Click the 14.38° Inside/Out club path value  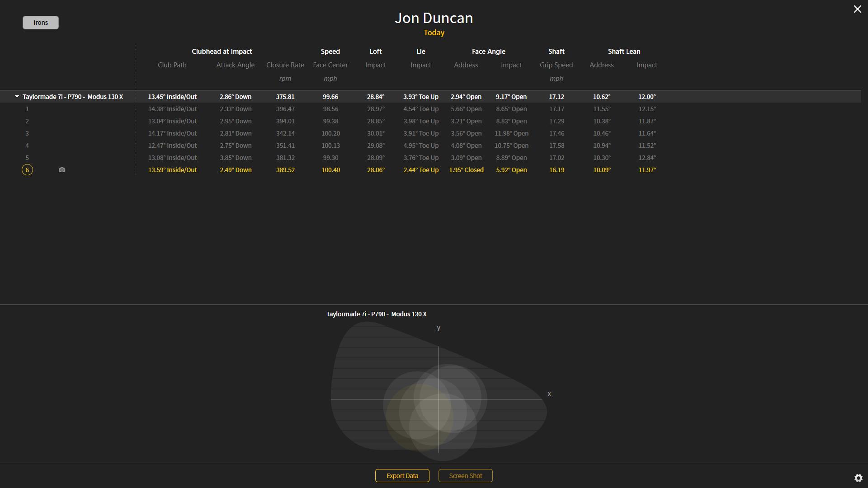(x=172, y=109)
